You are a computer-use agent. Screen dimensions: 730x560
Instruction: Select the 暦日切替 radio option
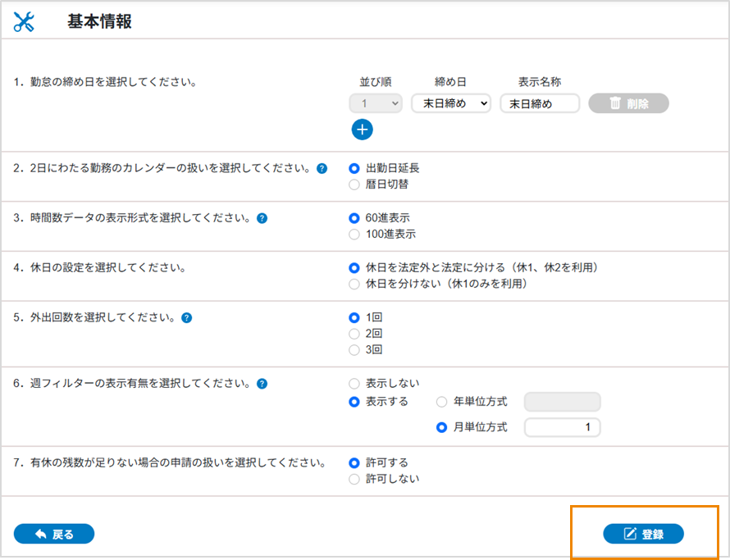click(x=354, y=184)
